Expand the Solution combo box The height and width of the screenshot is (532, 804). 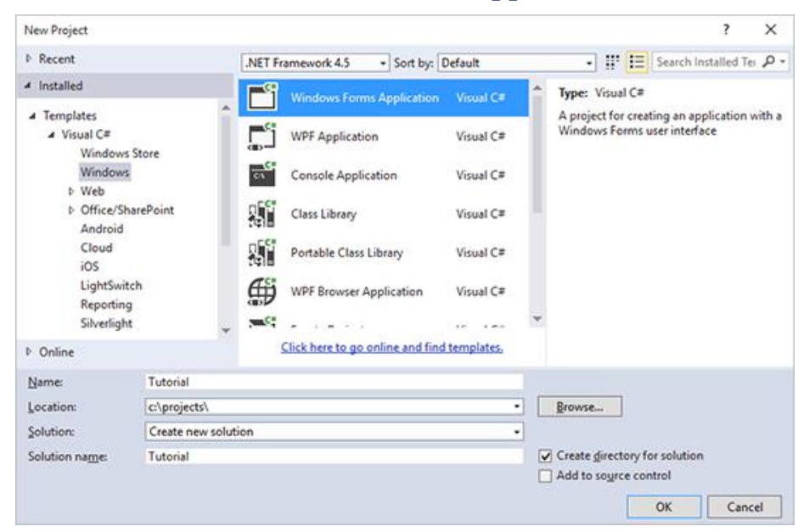coord(516,432)
